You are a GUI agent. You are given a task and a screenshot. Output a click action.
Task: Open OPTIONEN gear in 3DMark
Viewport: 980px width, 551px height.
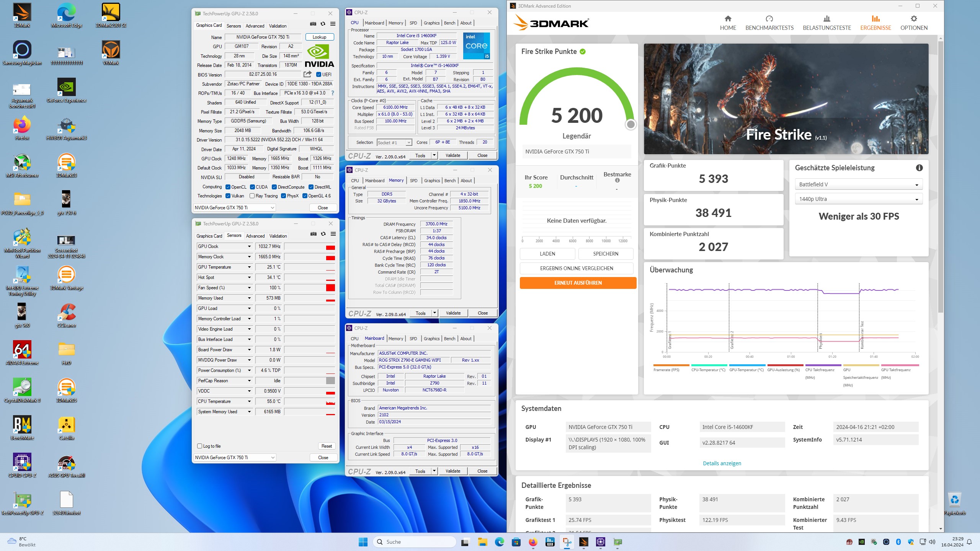pos(914,23)
